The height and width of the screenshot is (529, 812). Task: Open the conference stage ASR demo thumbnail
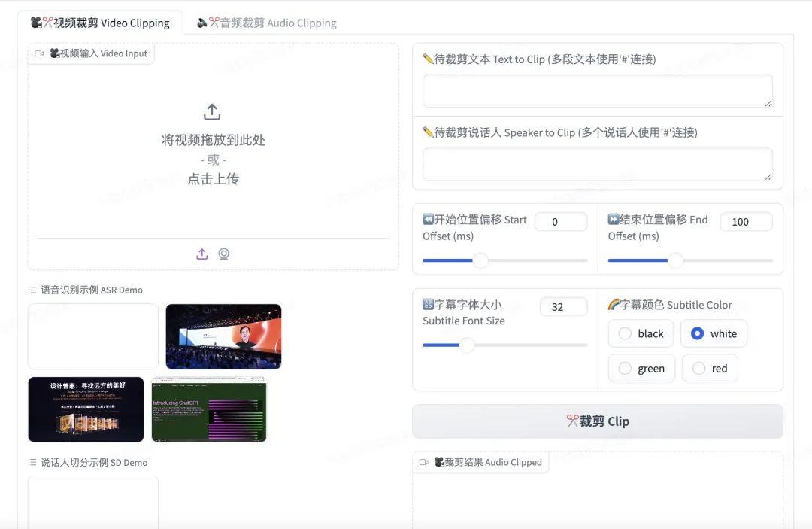click(224, 336)
